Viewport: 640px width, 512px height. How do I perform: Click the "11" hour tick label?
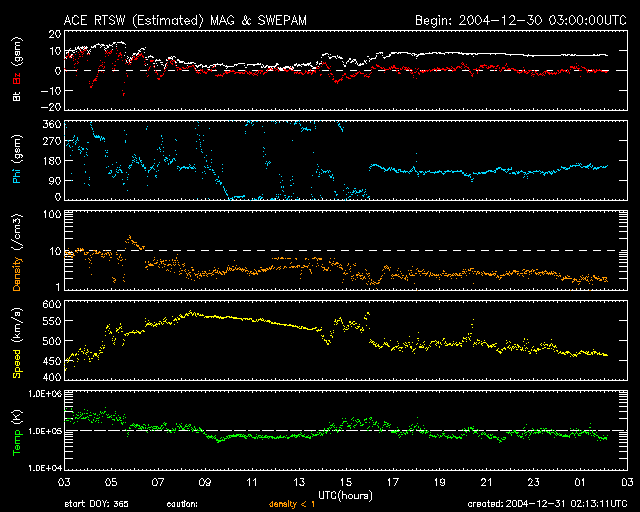[252, 482]
